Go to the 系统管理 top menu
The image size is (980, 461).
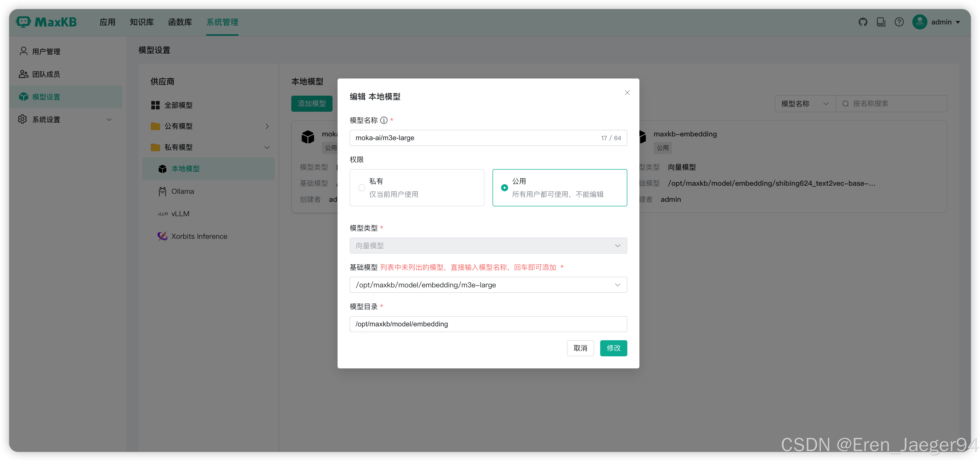coord(222,22)
